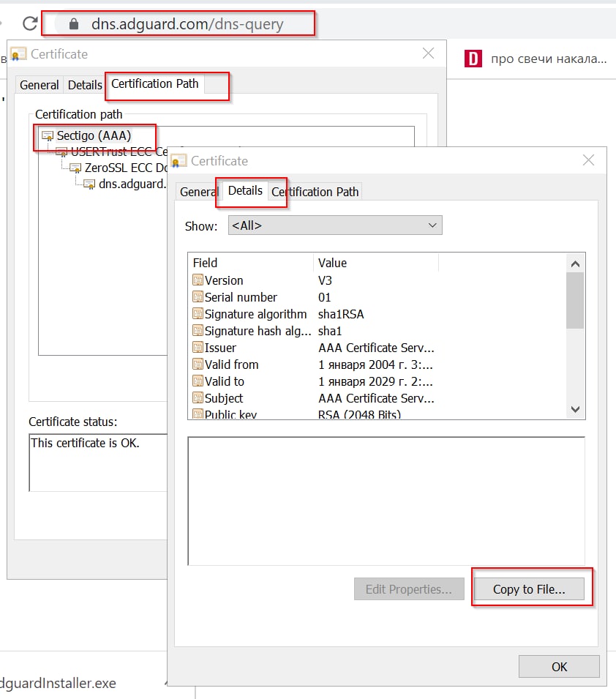The width and height of the screenshot is (616, 699).
Task: Open the Details tab in back Certificate window
Action: pos(85,85)
